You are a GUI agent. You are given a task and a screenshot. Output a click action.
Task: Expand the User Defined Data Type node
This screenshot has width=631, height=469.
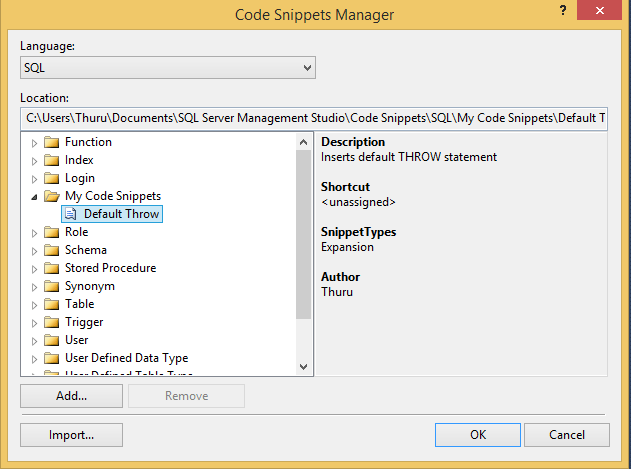(x=35, y=358)
